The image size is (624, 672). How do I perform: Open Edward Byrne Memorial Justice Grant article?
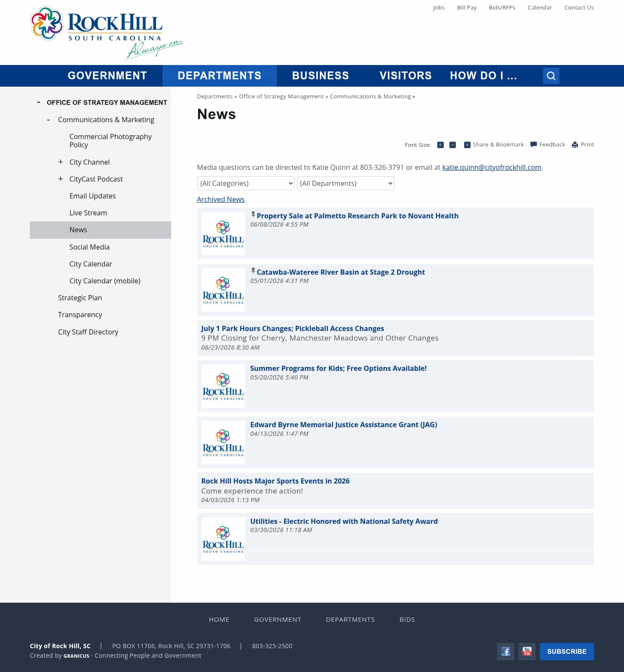[x=344, y=425]
